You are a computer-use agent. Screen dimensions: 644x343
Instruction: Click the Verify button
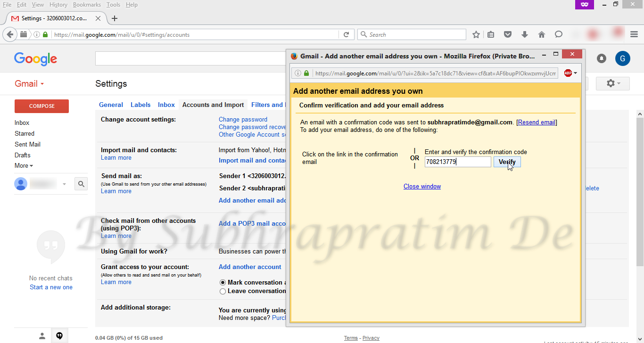click(507, 162)
